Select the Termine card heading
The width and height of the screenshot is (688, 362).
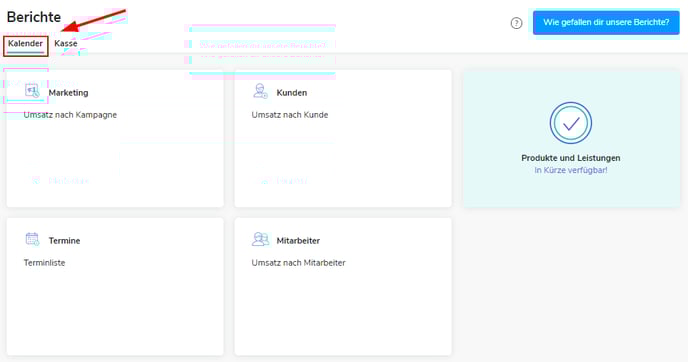pyautogui.click(x=64, y=240)
